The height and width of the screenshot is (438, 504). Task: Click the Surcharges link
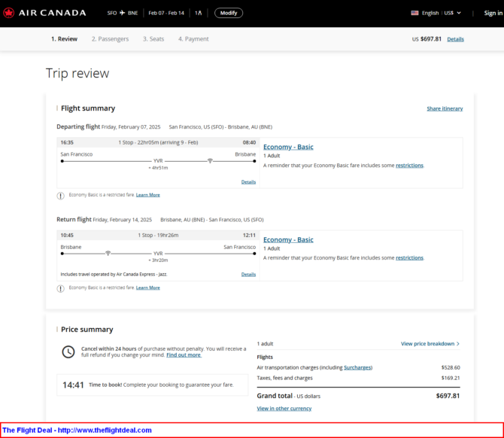click(357, 367)
